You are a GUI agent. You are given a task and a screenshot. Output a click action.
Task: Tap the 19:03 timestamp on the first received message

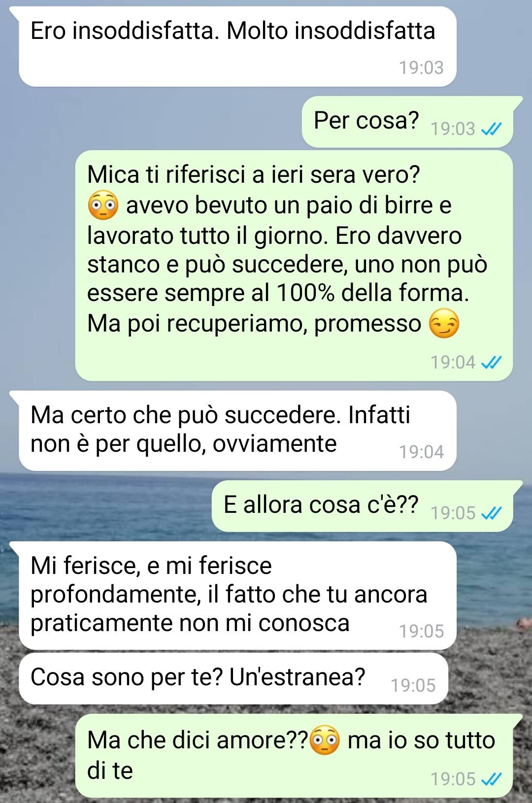tap(421, 67)
